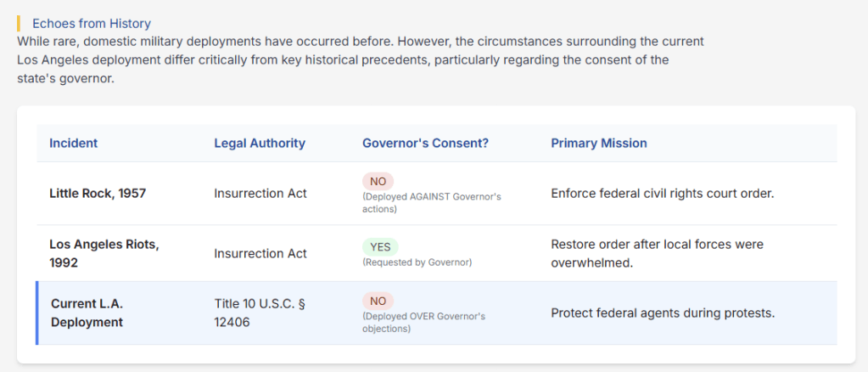Click the NO badge in Current L.A. row
This screenshot has height=372, width=868.
(378, 300)
